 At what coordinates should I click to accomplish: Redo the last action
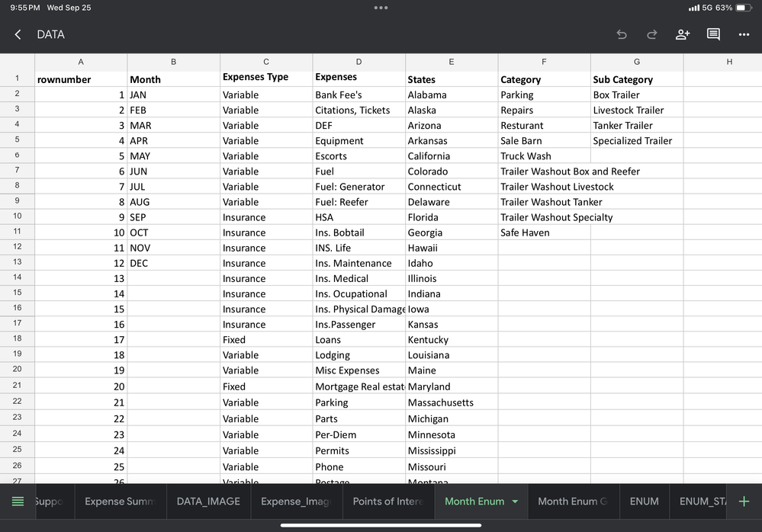click(x=651, y=34)
